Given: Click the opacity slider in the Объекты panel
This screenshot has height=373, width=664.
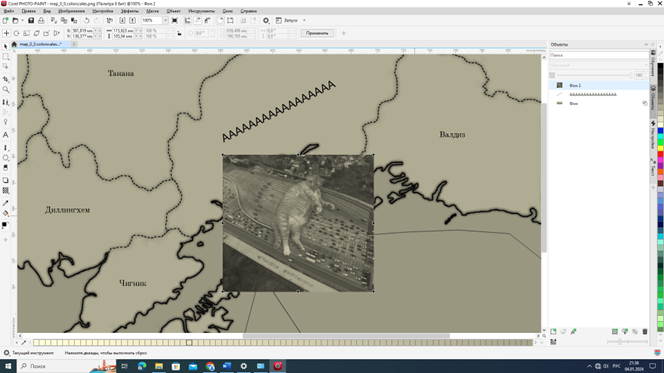Looking at the screenshot, I should pos(595,75).
